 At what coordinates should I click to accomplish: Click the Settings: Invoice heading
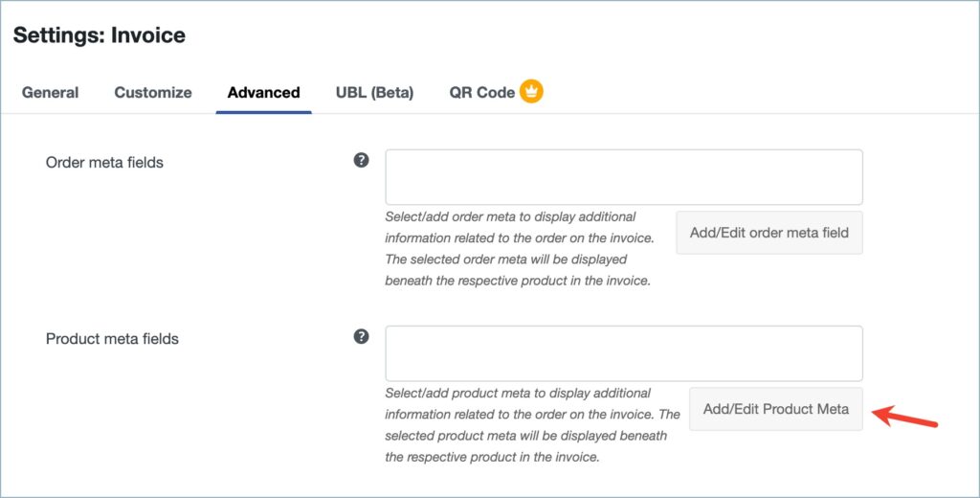click(100, 35)
